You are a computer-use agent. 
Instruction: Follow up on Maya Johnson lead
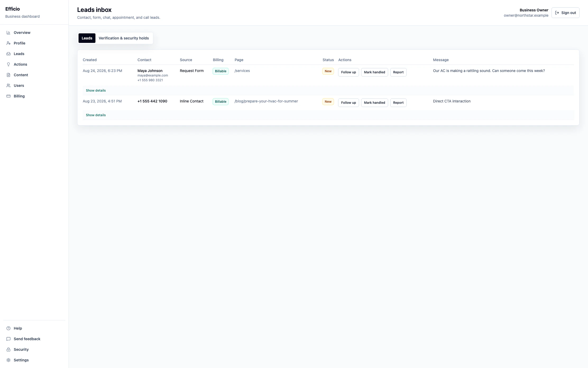point(348,72)
